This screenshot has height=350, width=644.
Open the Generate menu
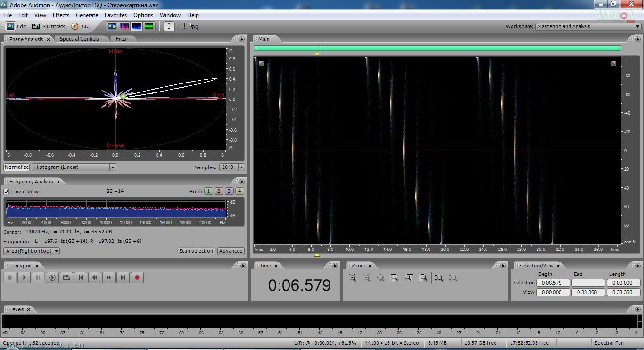[87, 15]
